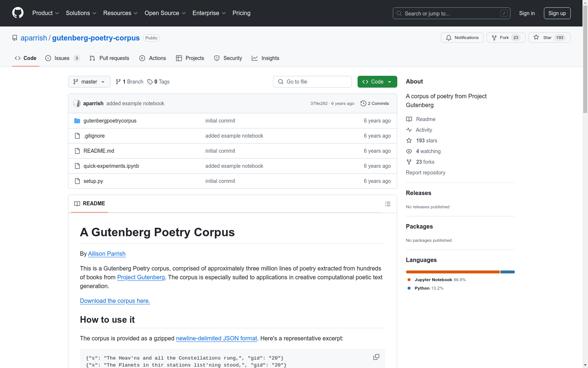
Task: Click Download the corpus here
Action: [115, 301]
